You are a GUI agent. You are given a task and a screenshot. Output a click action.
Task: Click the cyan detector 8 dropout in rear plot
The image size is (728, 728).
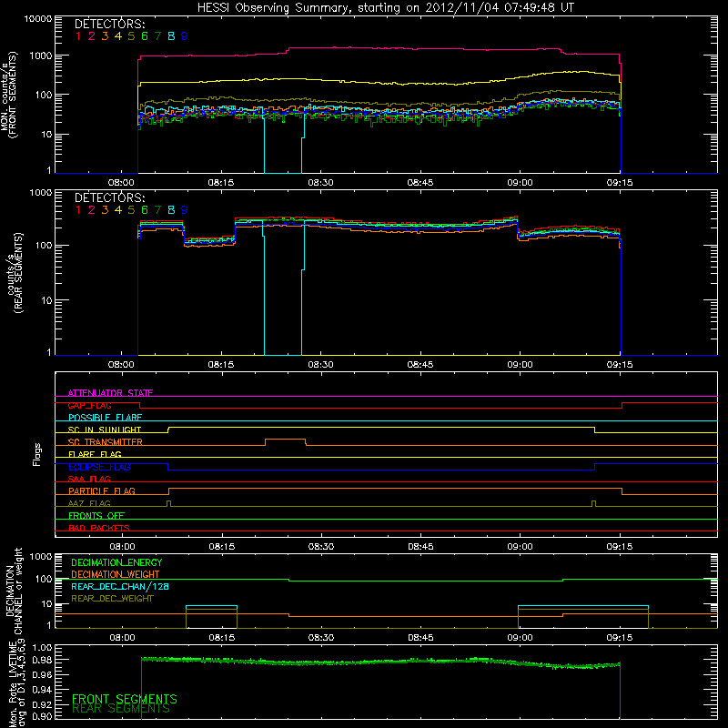[x=283, y=288]
